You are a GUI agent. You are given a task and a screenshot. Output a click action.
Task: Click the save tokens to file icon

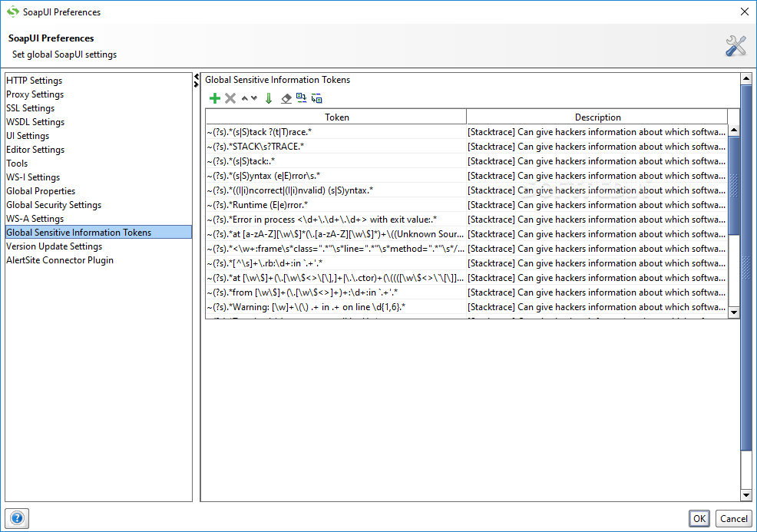tap(317, 98)
